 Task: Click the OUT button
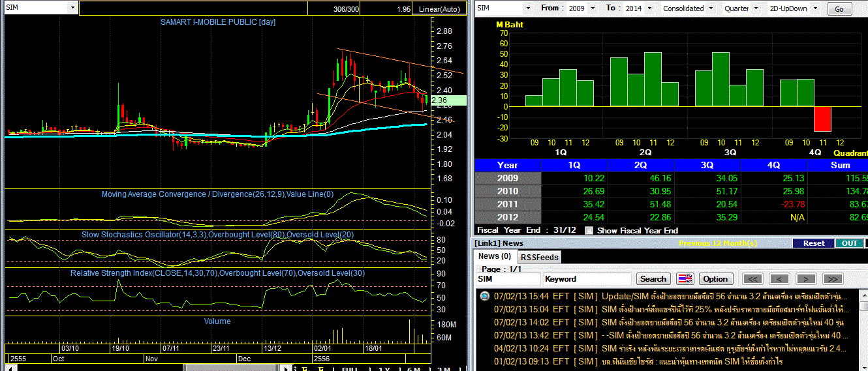849,243
